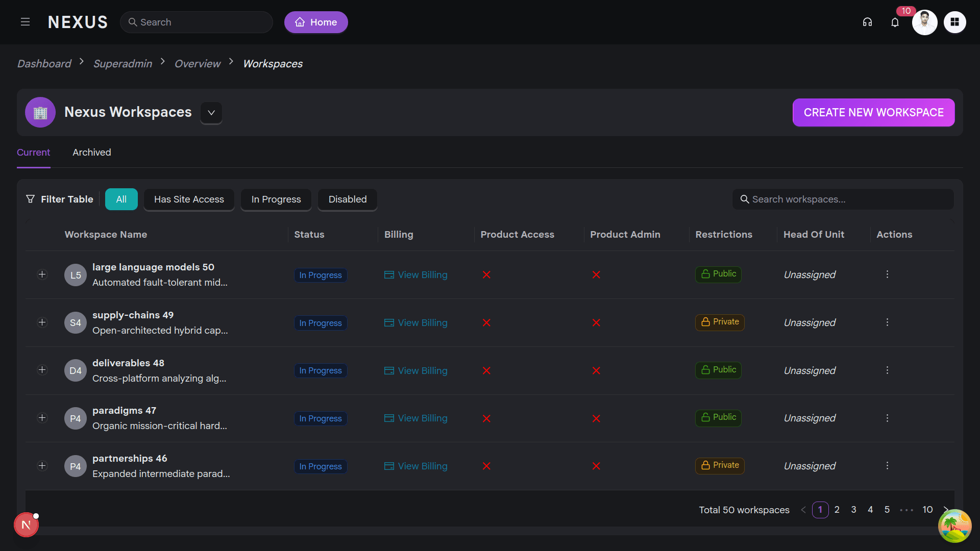The image size is (980, 551).
Task: Expand the paradigms 47 row
Action: pos(42,418)
